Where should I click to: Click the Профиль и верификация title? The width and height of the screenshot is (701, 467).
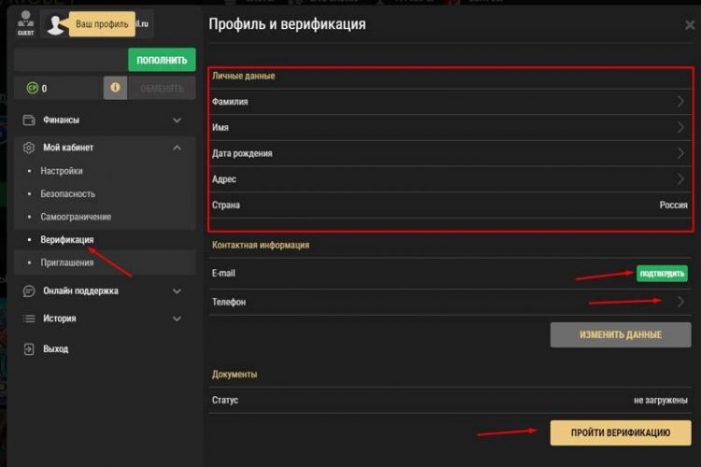287,24
